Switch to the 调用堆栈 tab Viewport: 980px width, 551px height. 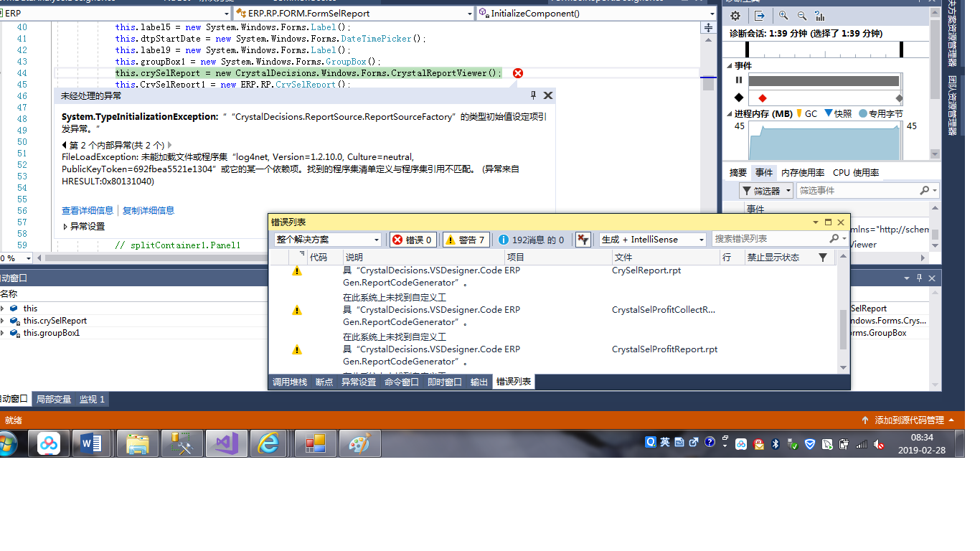tap(290, 382)
